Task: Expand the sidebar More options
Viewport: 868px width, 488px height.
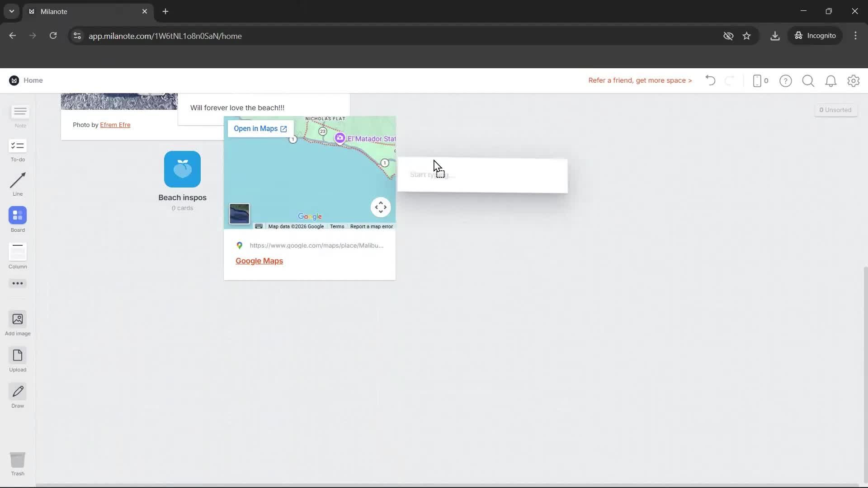Action: [18, 283]
